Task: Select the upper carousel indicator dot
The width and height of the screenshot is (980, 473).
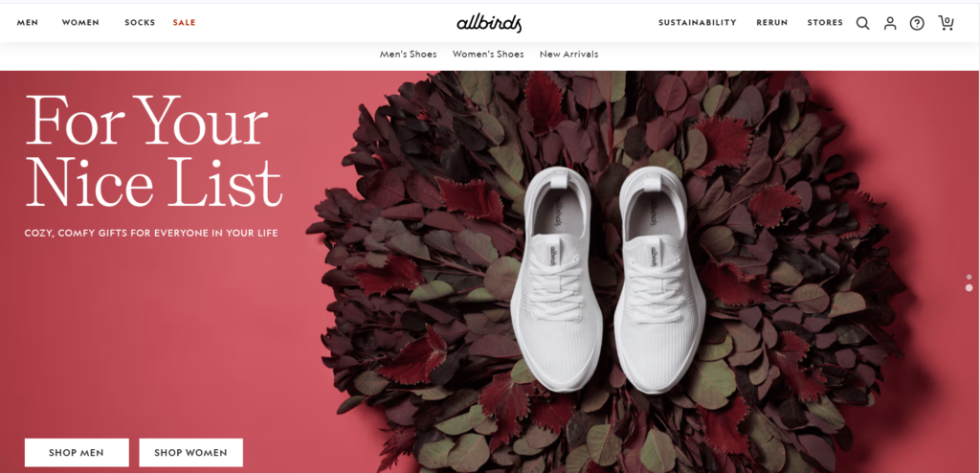Action: tap(969, 277)
